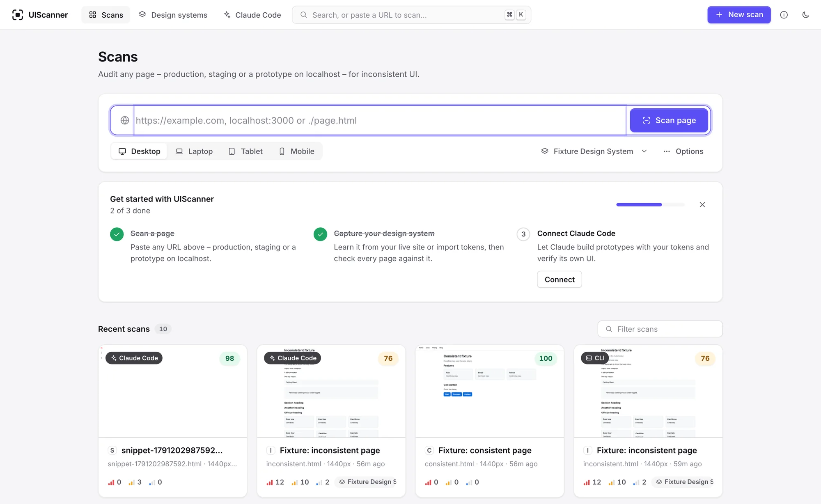Focus the top search or paste URL field
The height and width of the screenshot is (504, 821).
point(411,15)
